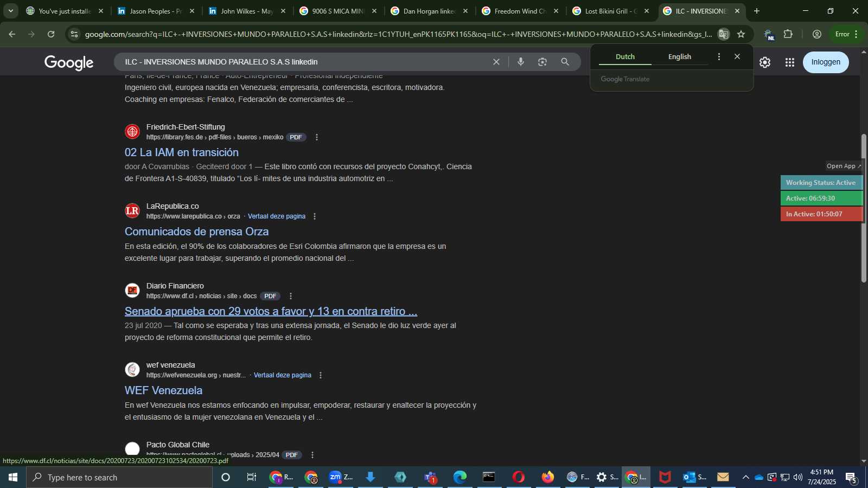Click the browser address bar URL
Viewport: 868px width, 488px height.
(x=398, y=34)
